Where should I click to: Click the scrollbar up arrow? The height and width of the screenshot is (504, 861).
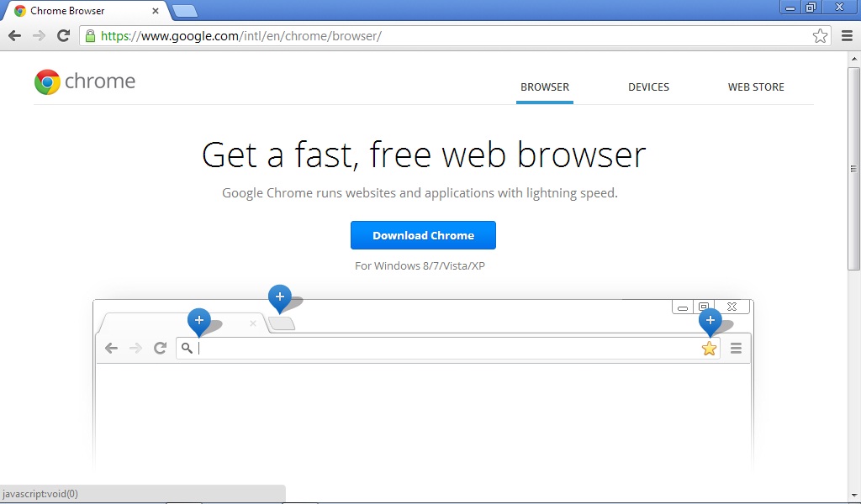(x=853, y=58)
